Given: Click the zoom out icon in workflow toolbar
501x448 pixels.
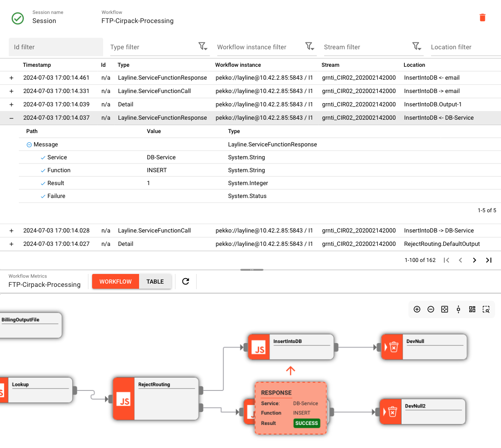Looking at the screenshot, I should coord(431,309).
